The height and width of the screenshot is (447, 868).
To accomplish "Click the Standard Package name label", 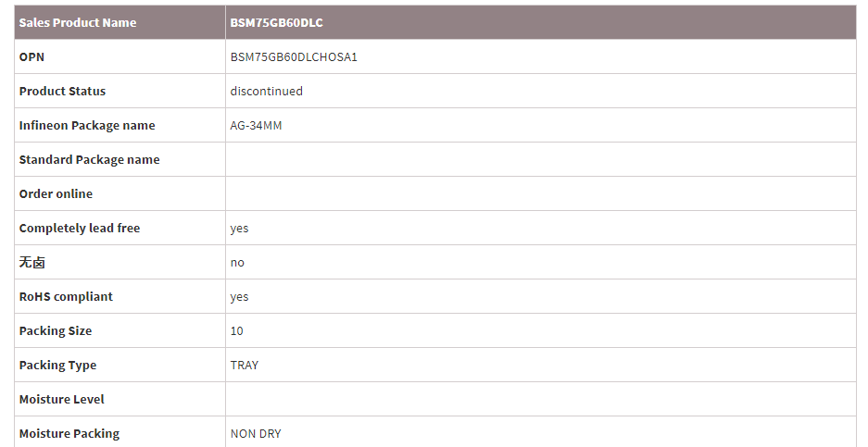I will (89, 159).
